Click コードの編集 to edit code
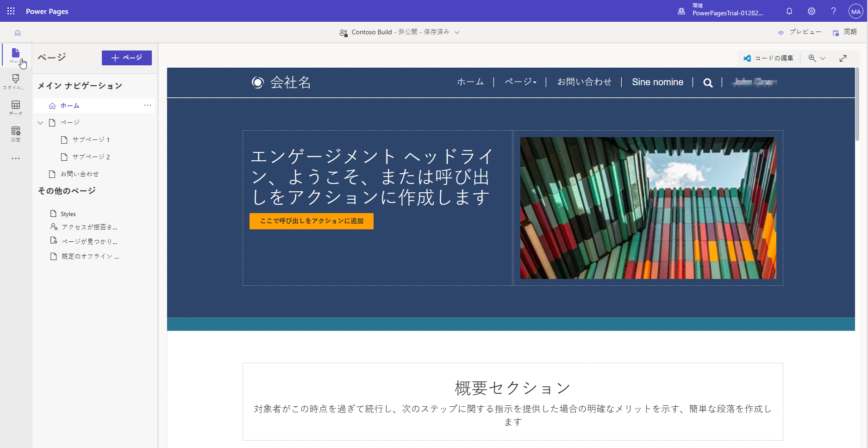This screenshot has width=868, height=448. click(x=768, y=58)
